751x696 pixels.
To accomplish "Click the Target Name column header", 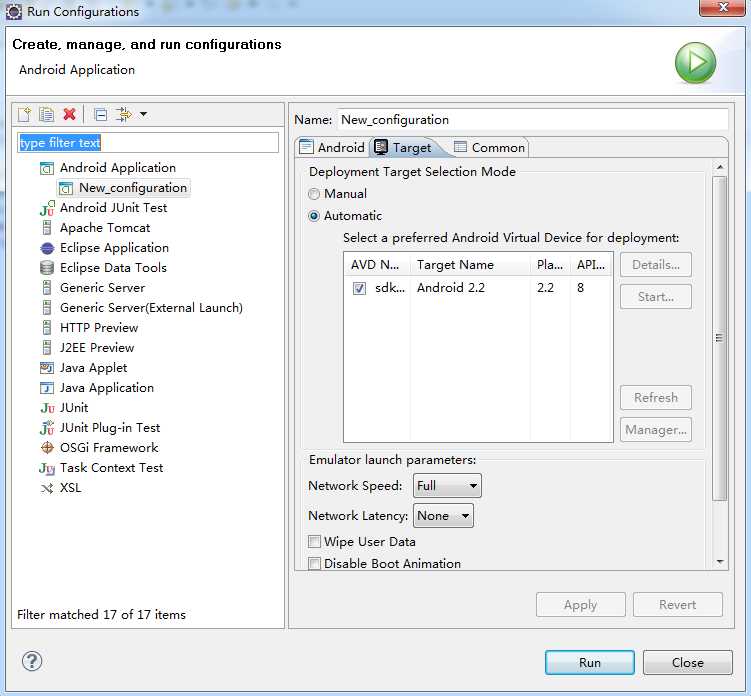I will [x=470, y=265].
